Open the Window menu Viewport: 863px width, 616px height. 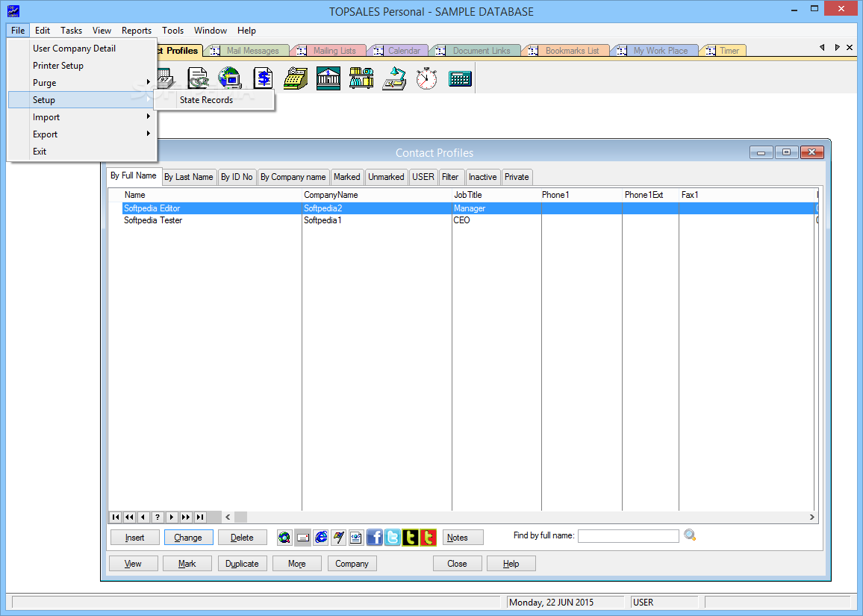211,31
